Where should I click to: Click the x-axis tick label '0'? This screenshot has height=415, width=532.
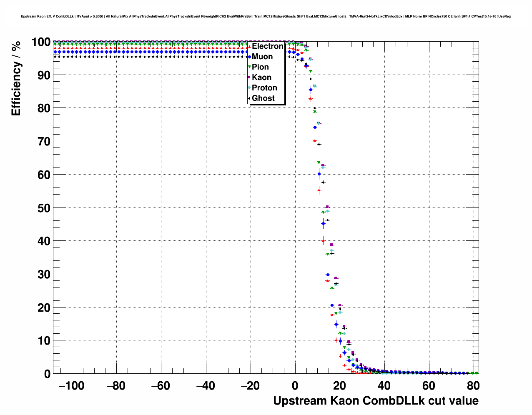(x=295, y=386)
